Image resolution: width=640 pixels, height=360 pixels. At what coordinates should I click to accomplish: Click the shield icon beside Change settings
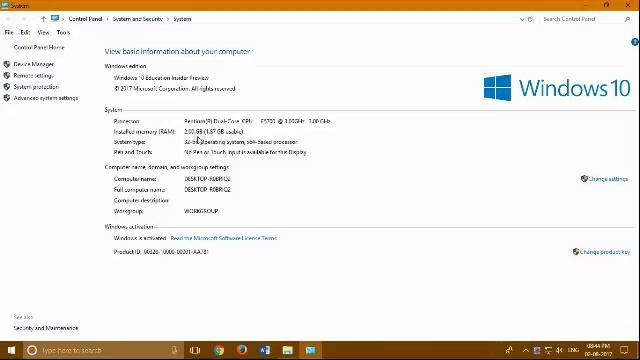[584, 179]
